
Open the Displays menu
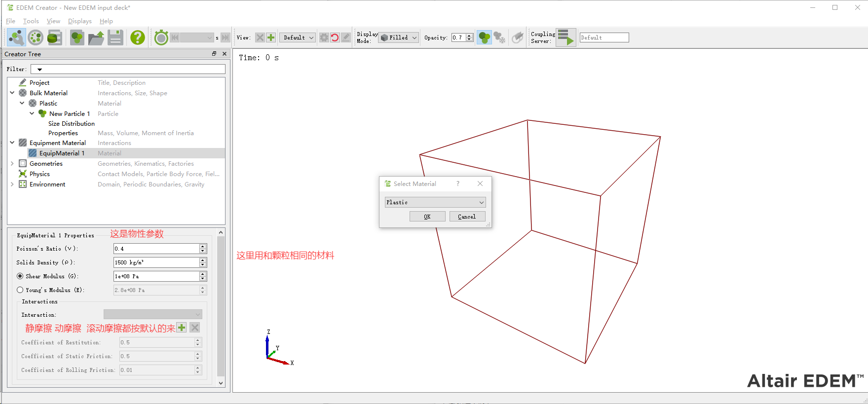79,21
